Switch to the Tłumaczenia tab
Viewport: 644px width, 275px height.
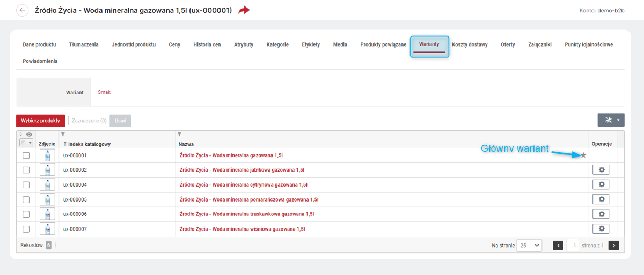point(84,44)
